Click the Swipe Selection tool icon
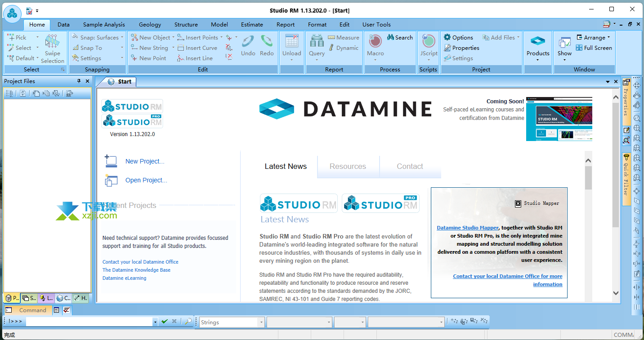The width and height of the screenshot is (644, 340). [x=52, y=42]
